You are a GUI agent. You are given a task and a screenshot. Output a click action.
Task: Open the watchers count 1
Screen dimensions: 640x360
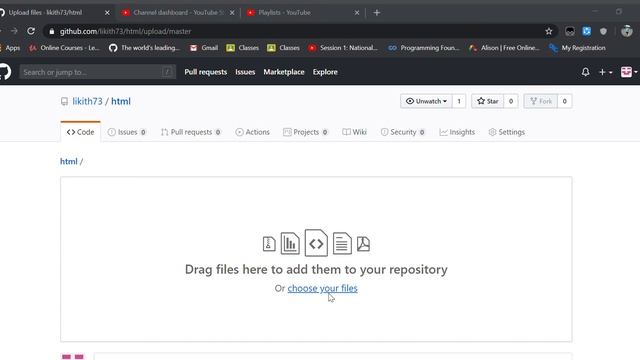459,101
